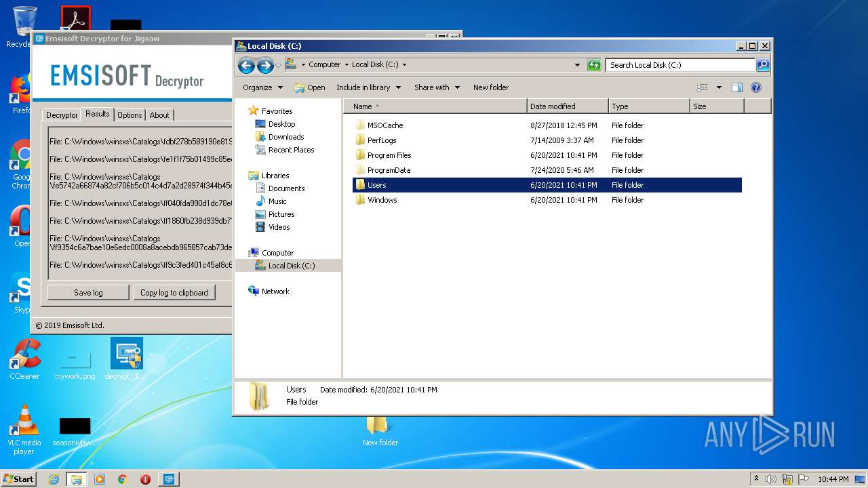Image resolution: width=868 pixels, height=488 pixels.
Task: Click in the Search Local Disk (C:) field
Action: 680,65
